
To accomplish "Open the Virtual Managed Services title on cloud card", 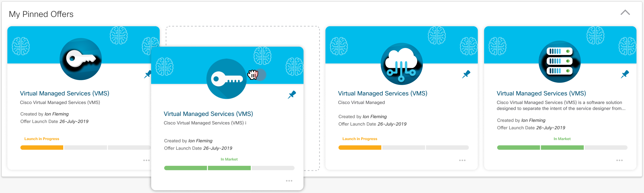I will [382, 93].
